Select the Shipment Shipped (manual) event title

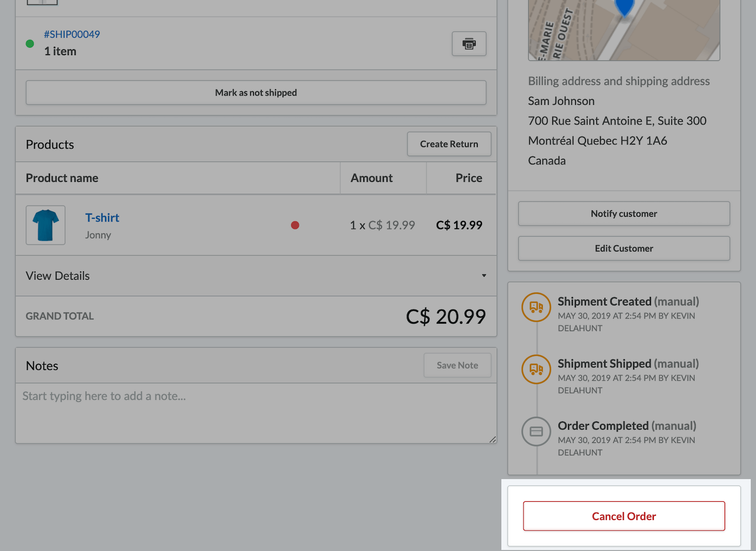click(x=628, y=364)
